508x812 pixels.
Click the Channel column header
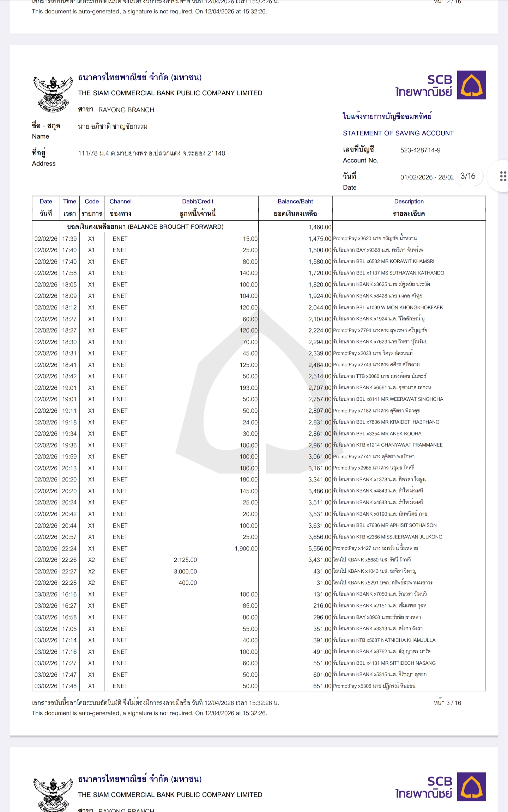(120, 207)
